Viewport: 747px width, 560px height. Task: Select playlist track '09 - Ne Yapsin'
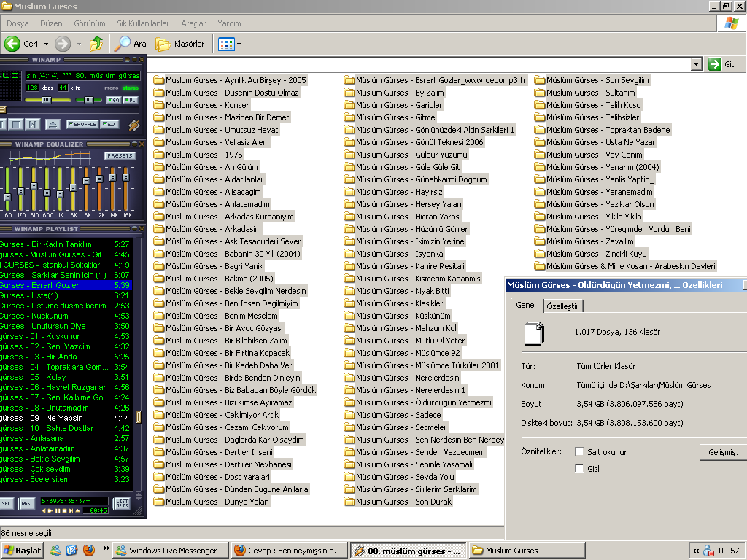coord(65,418)
